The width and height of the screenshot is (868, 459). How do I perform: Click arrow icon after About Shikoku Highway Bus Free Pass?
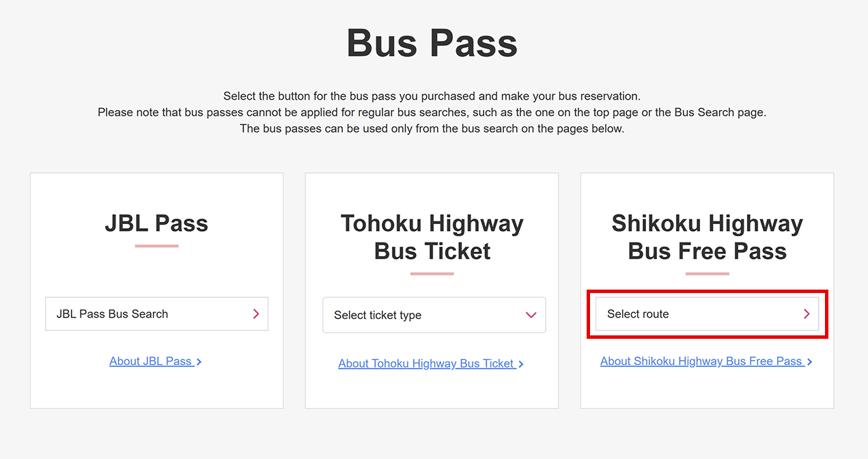click(x=809, y=362)
